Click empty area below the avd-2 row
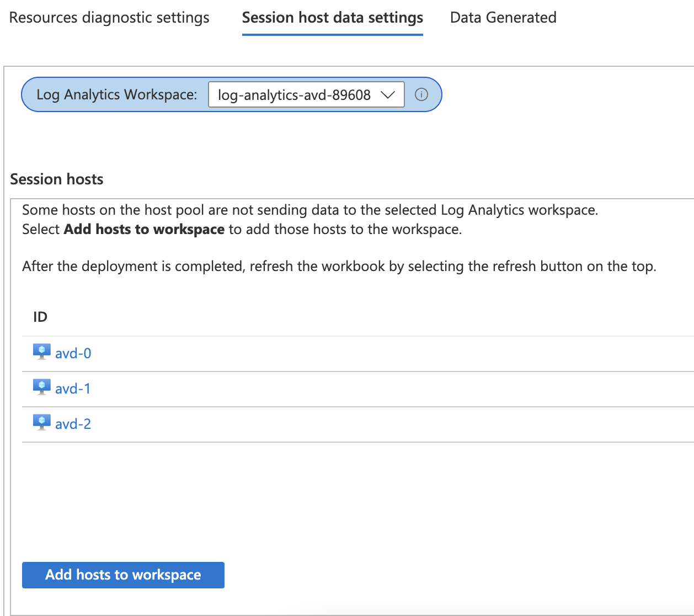The height and width of the screenshot is (616, 694). coord(353,497)
